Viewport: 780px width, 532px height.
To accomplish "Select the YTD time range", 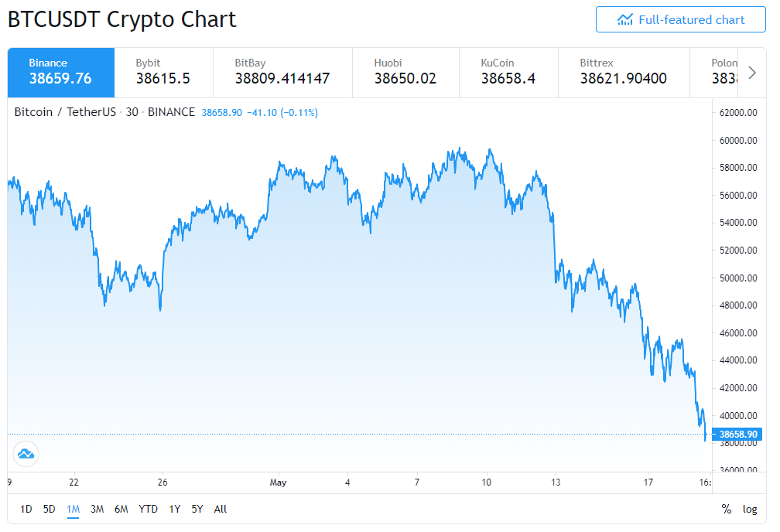I will pos(149,509).
